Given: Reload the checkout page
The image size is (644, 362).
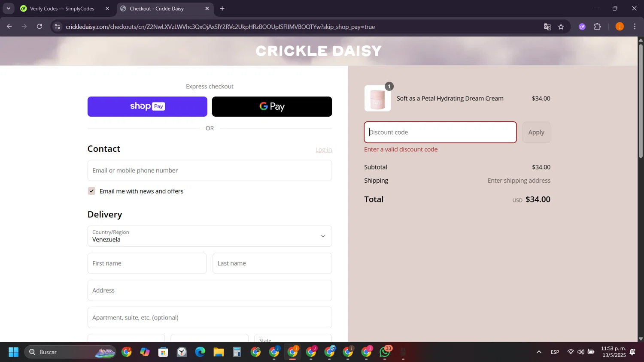Looking at the screenshot, I should pyautogui.click(x=39, y=27).
